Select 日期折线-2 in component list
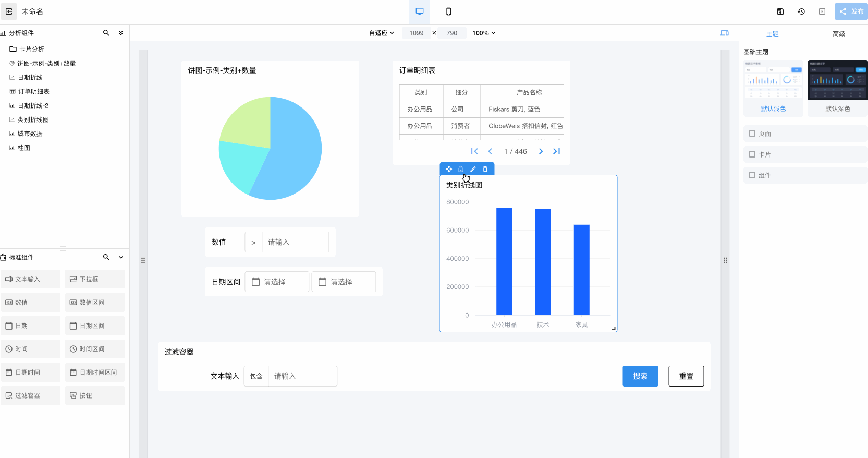This screenshot has height=458, width=868. pyautogui.click(x=29, y=105)
